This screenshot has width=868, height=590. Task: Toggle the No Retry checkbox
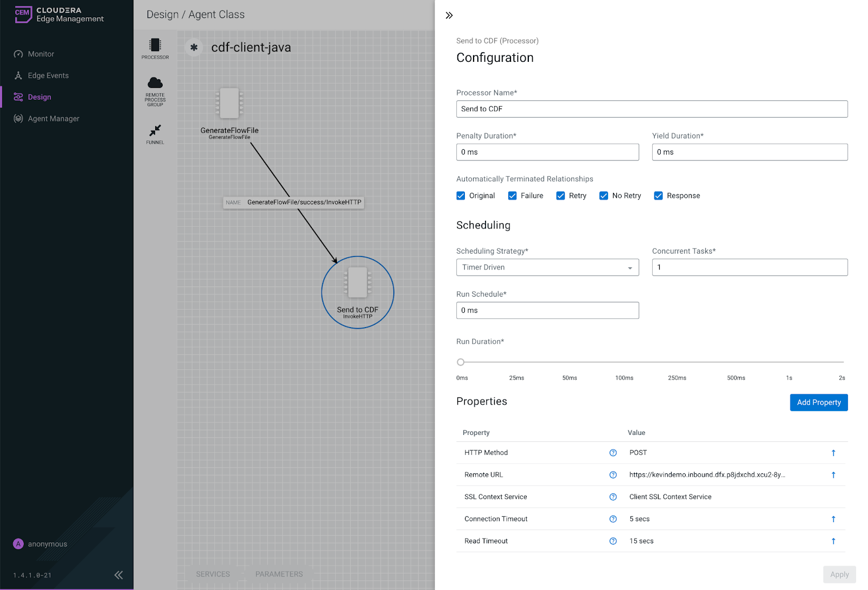click(x=603, y=196)
